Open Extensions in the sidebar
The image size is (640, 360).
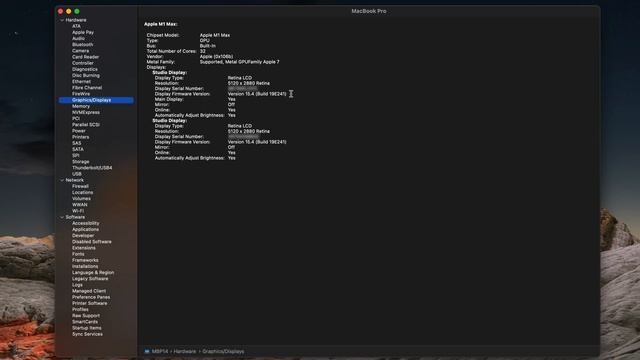coord(84,248)
